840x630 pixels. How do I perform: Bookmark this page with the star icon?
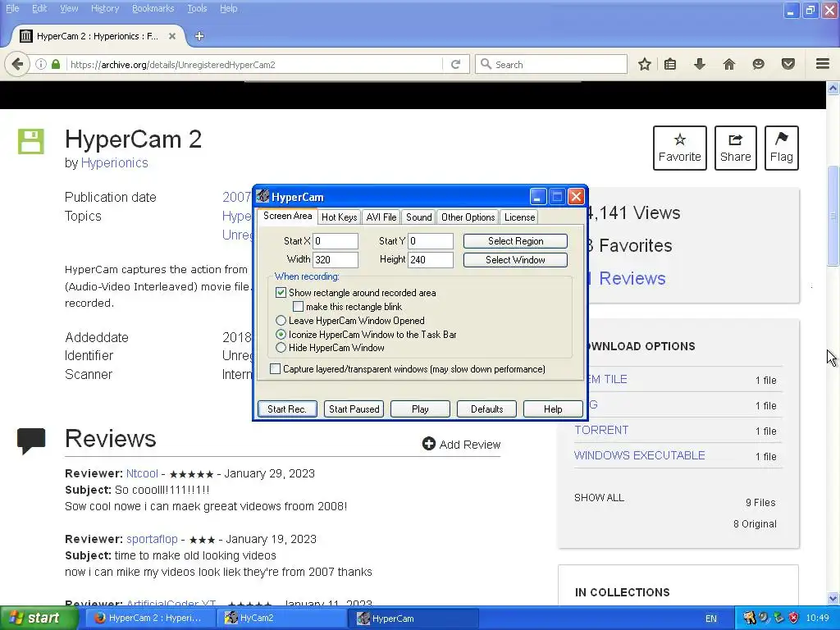645,64
